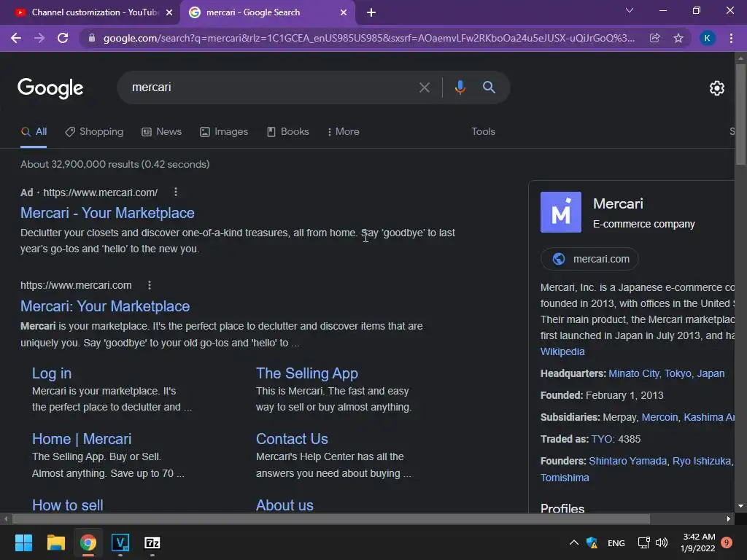This screenshot has height=560, width=747.
Task: Start voice search with microphone icon
Action: coord(460,87)
